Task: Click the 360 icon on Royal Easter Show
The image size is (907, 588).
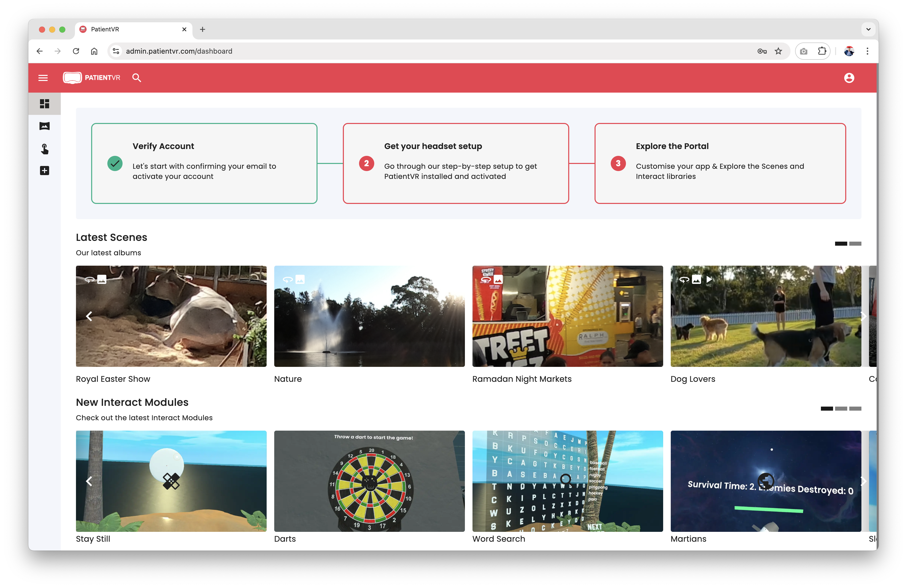Action: [x=90, y=280]
